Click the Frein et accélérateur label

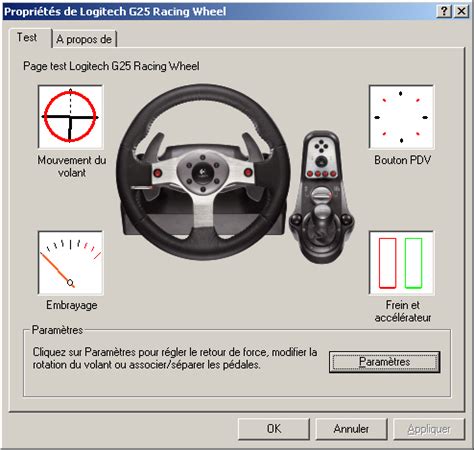[403, 311]
